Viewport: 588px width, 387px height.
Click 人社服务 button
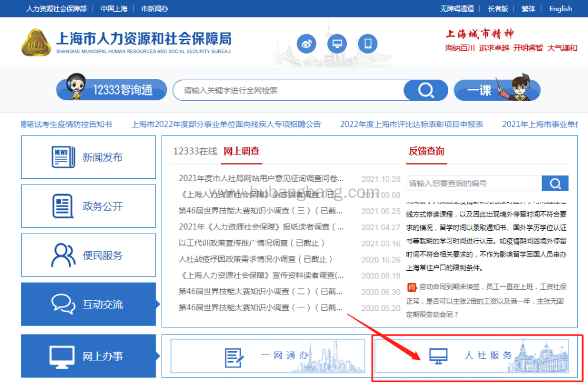click(x=472, y=356)
